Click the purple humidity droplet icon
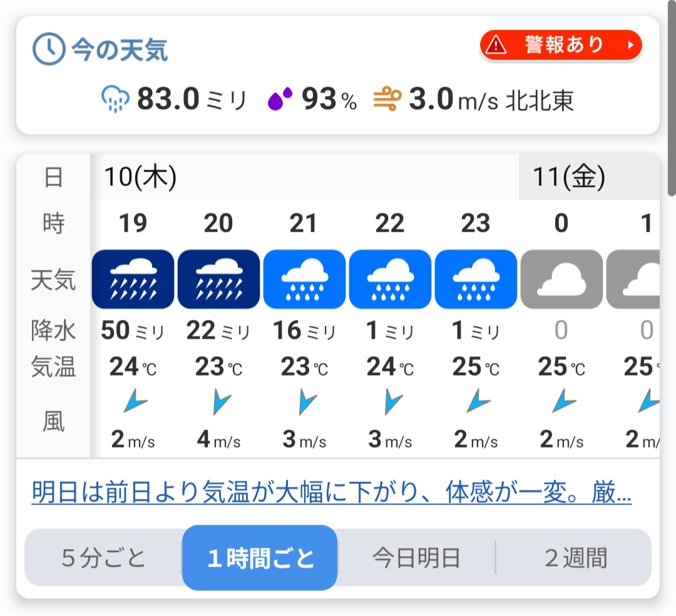Screen dimensions: 676x616 (280, 99)
